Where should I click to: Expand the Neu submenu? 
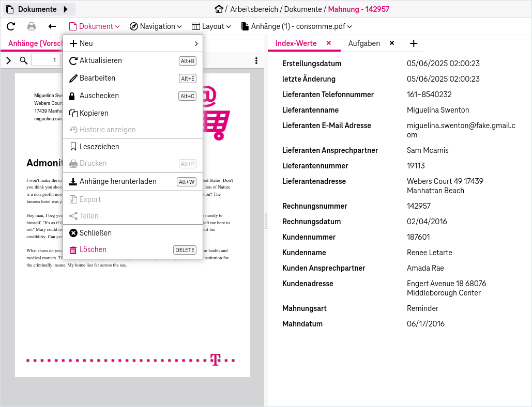[x=133, y=43]
